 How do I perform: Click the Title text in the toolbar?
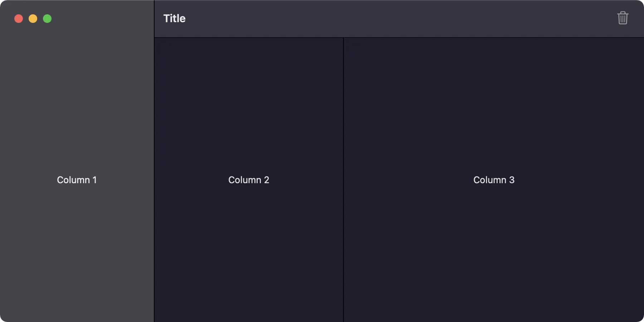175,19
